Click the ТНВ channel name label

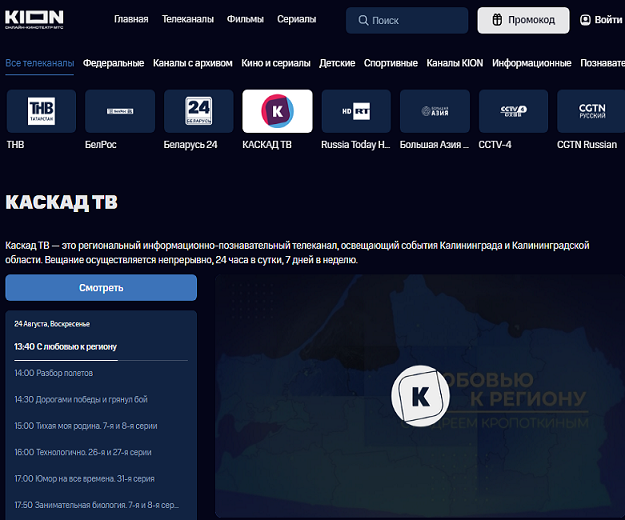pos(15,145)
